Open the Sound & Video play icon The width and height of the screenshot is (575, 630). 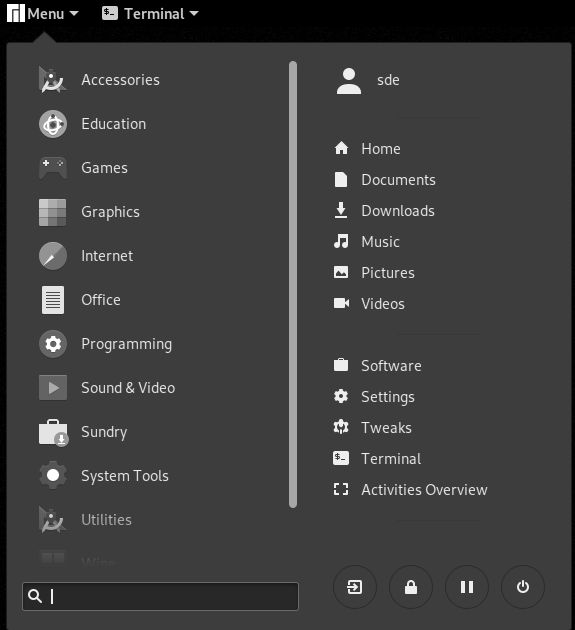(x=53, y=388)
